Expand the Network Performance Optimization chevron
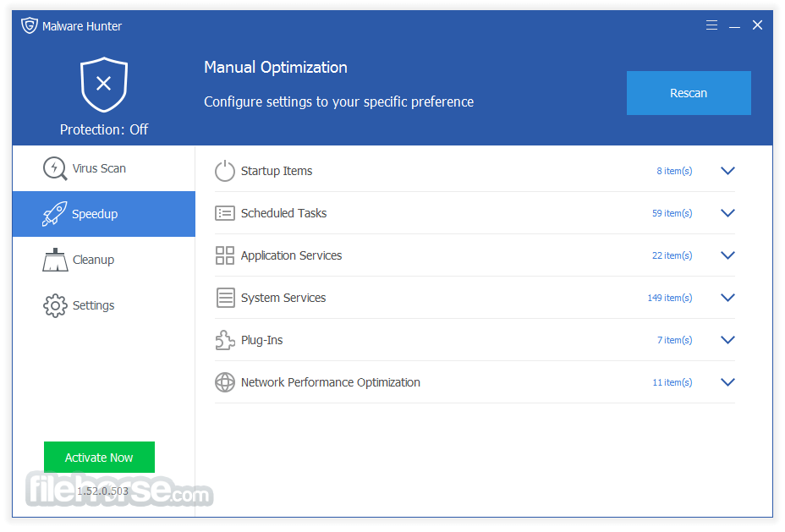This screenshot has width=785, height=532. (727, 382)
